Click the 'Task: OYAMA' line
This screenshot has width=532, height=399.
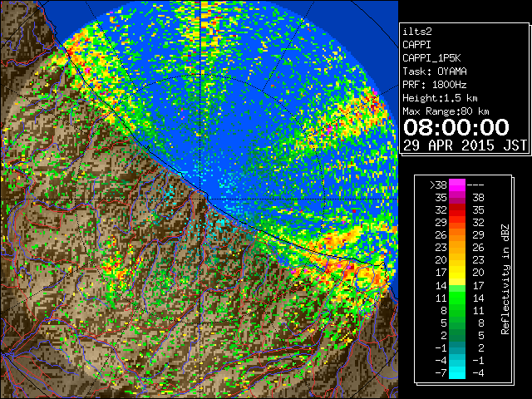tap(435, 71)
